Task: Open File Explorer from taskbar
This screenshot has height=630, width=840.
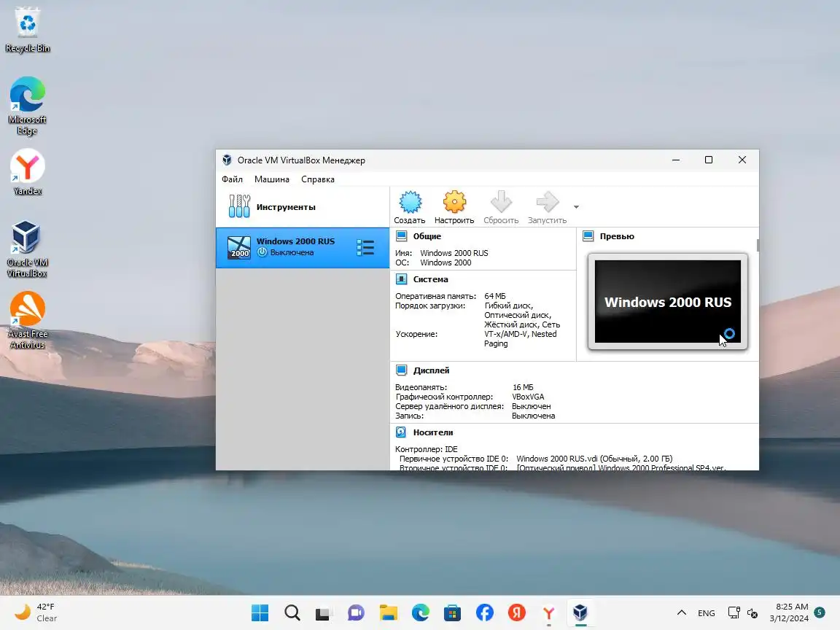Action: click(389, 612)
